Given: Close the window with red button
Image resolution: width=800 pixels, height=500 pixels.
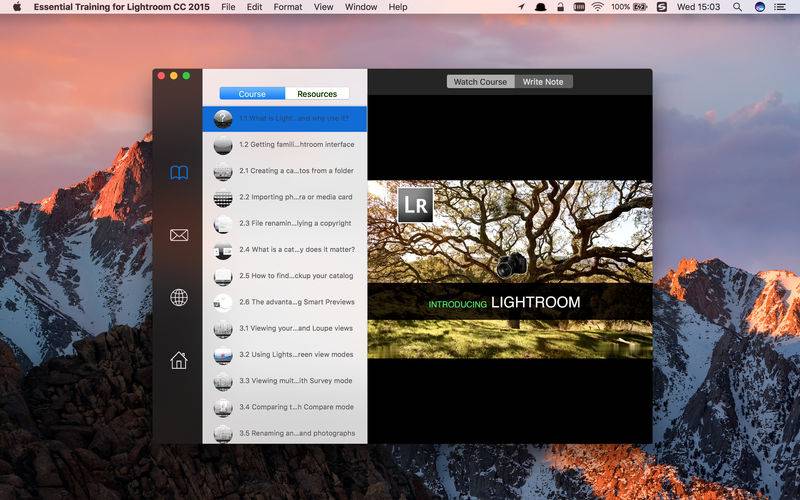Looking at the screenshot, I should pyautogui.click(x=161, y=76).
